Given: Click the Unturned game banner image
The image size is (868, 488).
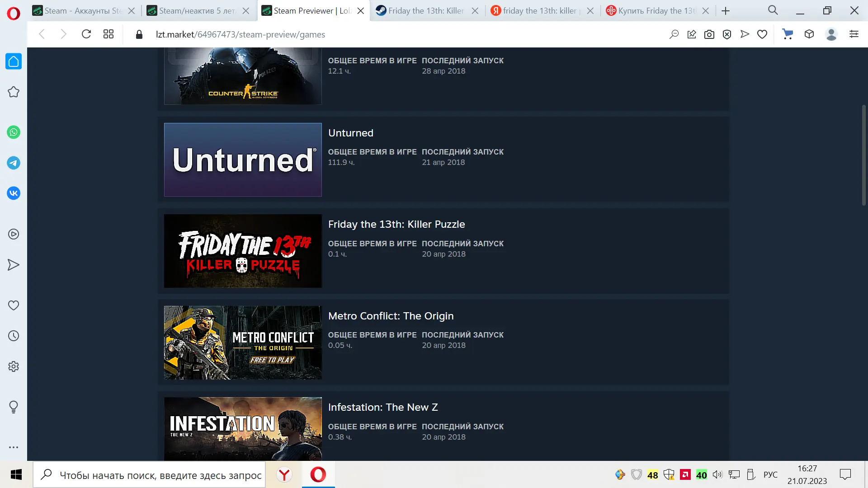Looking at the screenshot, I should 243,160.
